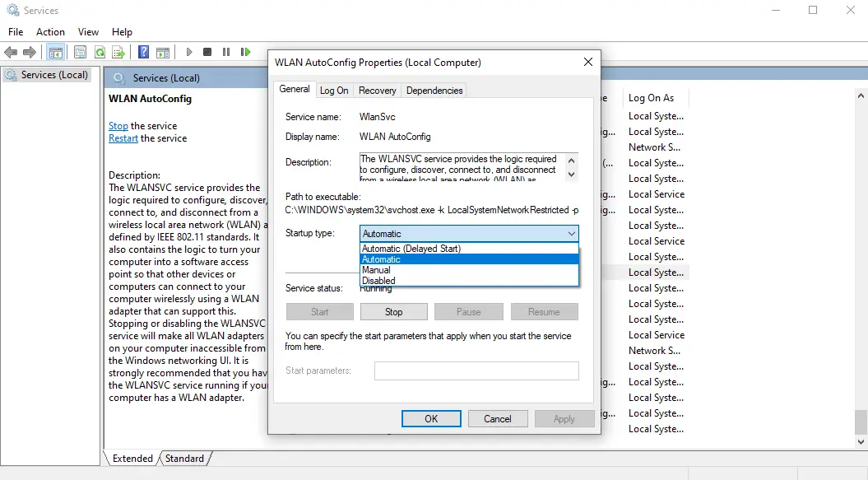
Task: Click the Cancel button
Action: click(498, 419)
